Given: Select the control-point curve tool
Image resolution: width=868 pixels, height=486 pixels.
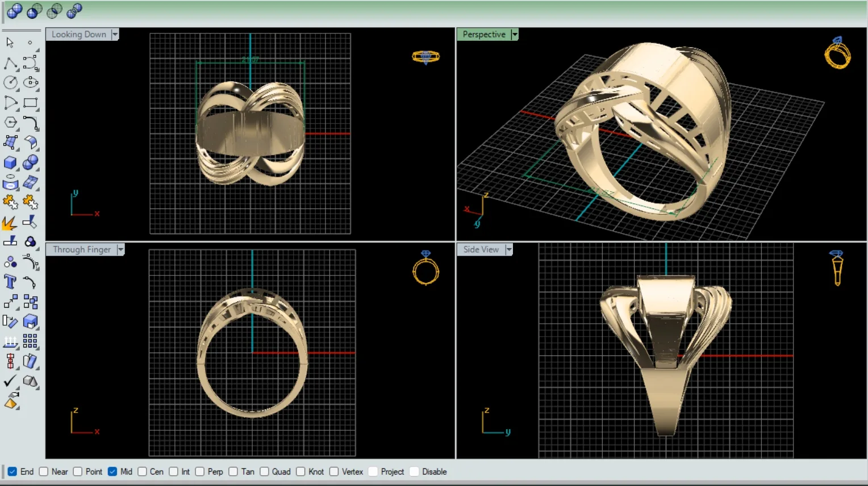Looking at the screenshot, I should [x=31, y=62].
